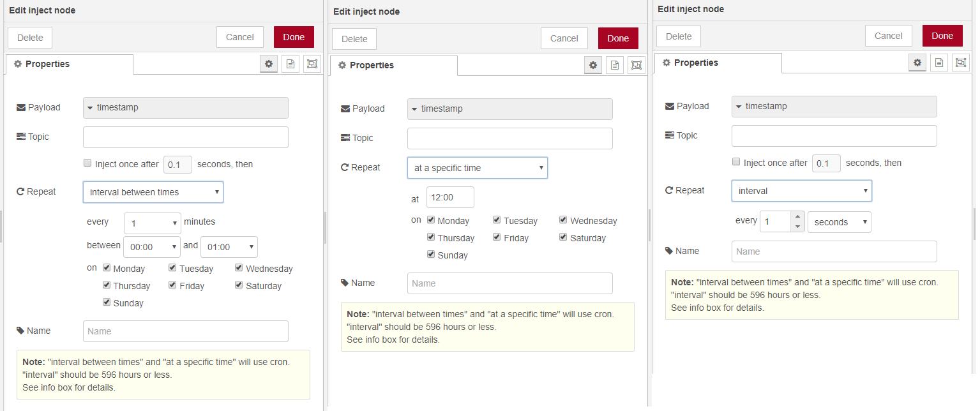The width and height of the screenshot is (980, 411).
Task: Open the seconds unit dropdown
Action: 840,222
